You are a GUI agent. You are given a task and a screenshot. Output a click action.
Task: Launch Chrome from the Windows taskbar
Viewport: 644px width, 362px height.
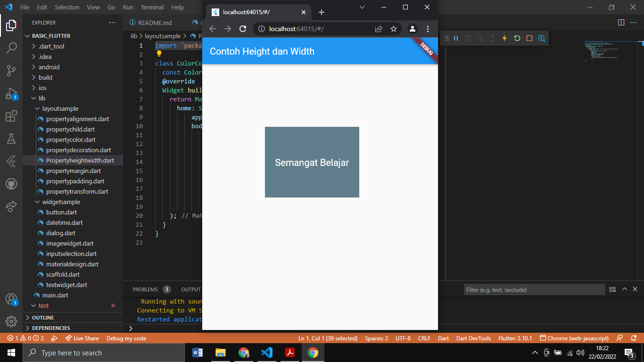click(x=313, y=352)
